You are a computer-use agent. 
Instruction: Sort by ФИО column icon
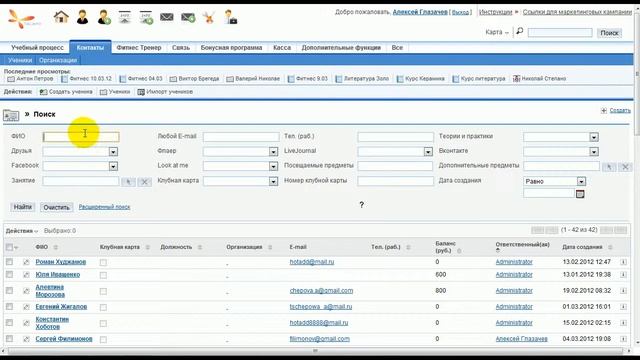point(56,247)
